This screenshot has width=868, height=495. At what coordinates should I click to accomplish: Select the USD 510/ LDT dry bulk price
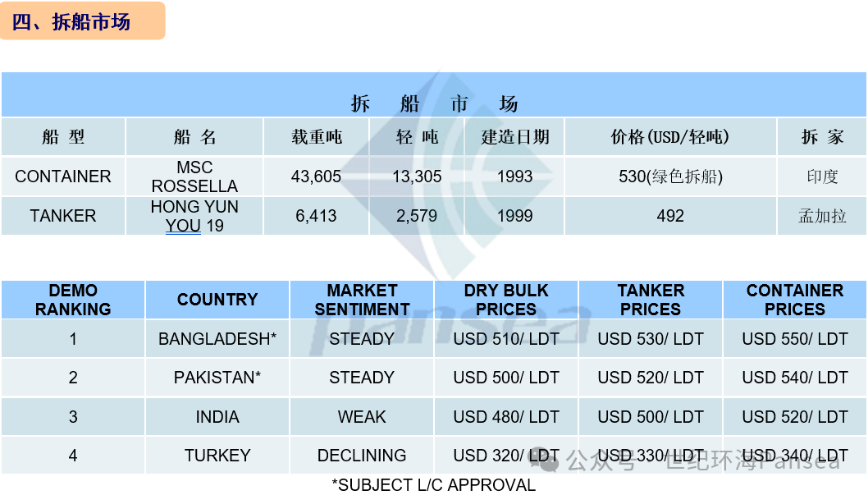[x=506, y=339]
